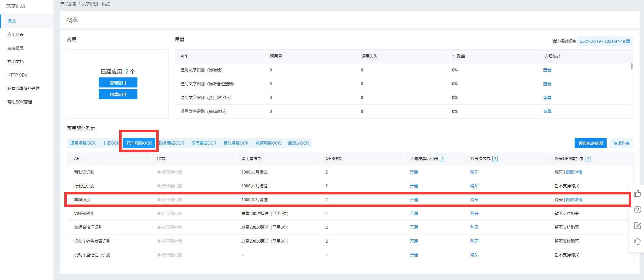644x280 pixels.
Task: Click 待开通付费 status in 车牌识别 row
Action: [x=170, y=200]
